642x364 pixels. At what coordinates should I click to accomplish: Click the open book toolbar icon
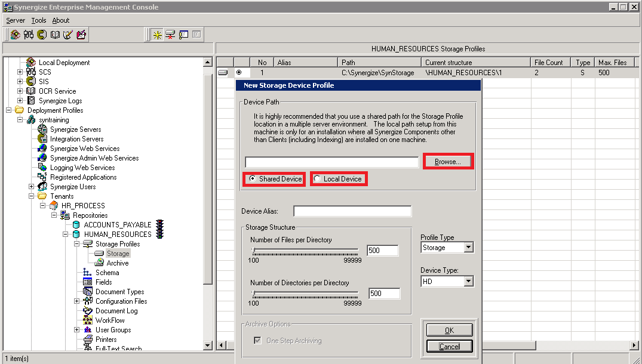[55, 35]
